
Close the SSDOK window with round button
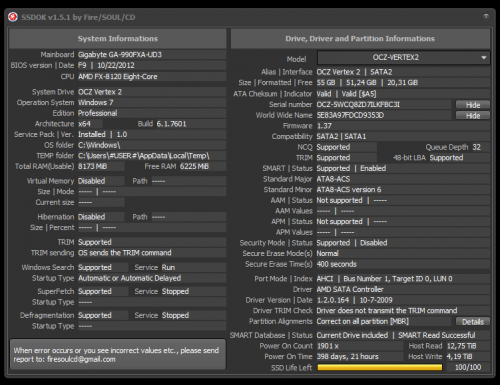(486, 17)
